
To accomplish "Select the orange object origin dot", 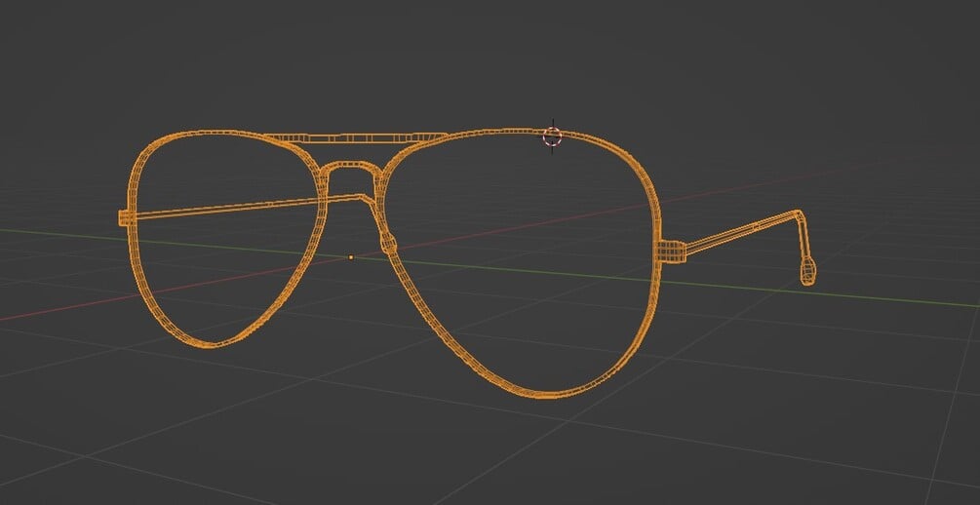I will [x=351, y=256].
